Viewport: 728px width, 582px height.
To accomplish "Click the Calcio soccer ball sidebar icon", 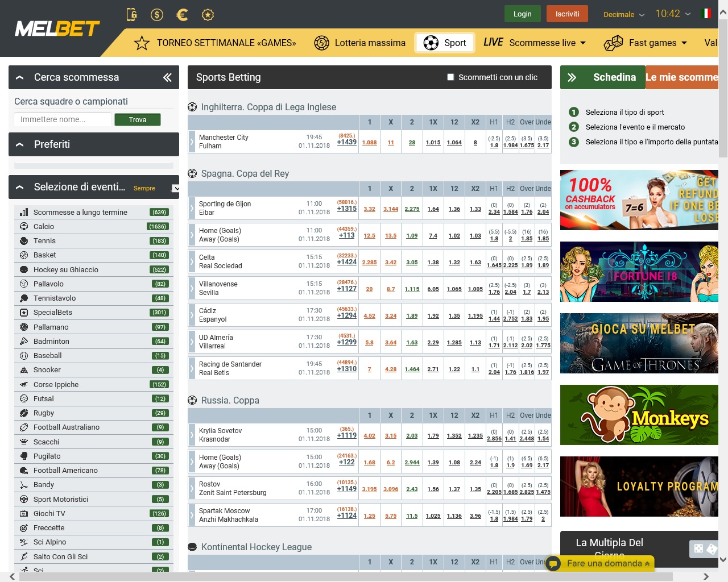I will click(x=24, y=226).
